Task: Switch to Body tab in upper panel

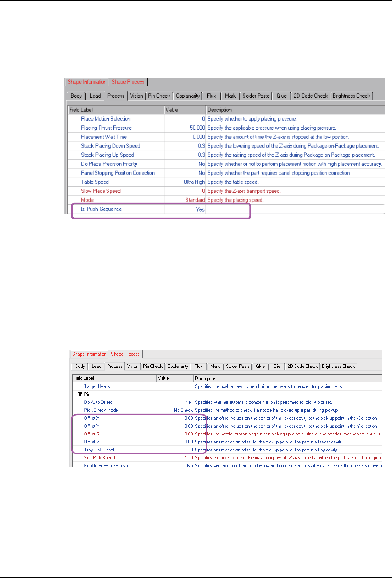Action: tap(76, 96)
